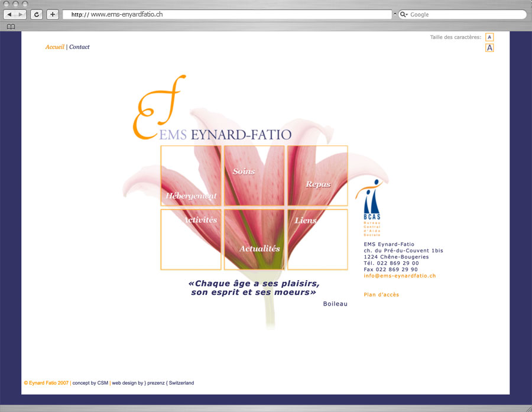The image size is (532, 412).
Task: Expand the Google search magnifier dropdown
Action: [x=404, y=14]
